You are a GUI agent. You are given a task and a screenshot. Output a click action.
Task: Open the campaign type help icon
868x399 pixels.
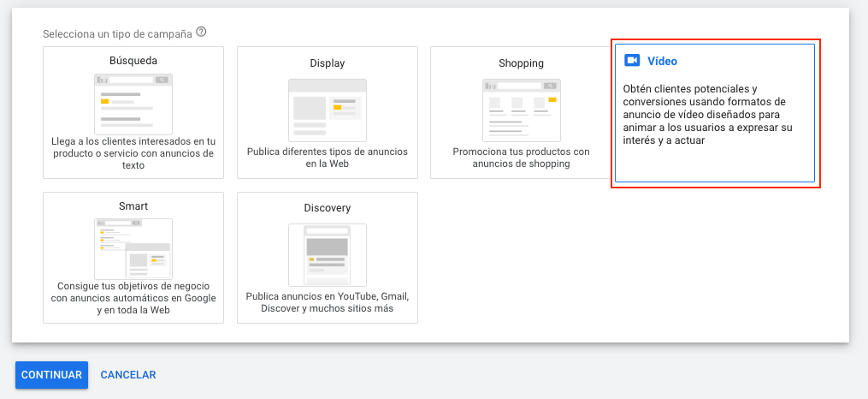coord(202,33)
